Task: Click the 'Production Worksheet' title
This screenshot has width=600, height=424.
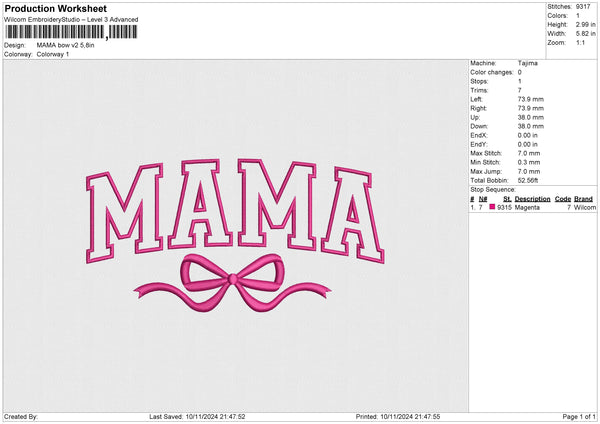Action: pyautogui.click(x=55, y=8)
